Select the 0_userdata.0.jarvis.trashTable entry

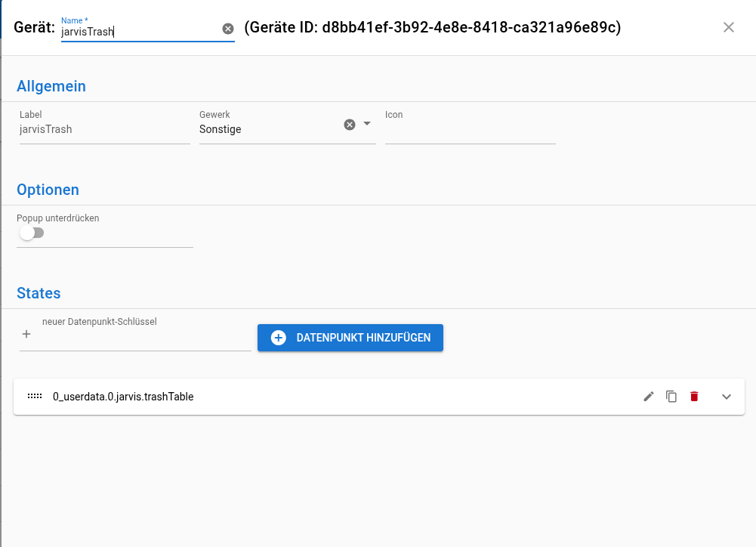pos(123,397)
